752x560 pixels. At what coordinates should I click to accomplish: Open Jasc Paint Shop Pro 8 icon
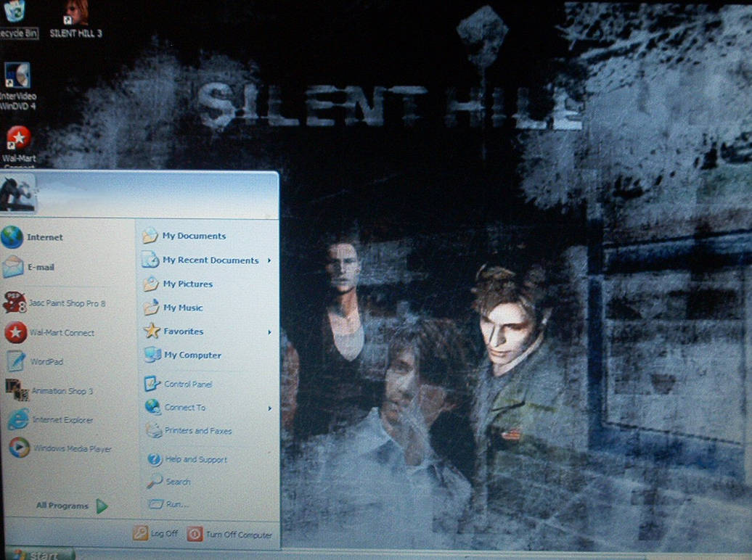[15, 302]
